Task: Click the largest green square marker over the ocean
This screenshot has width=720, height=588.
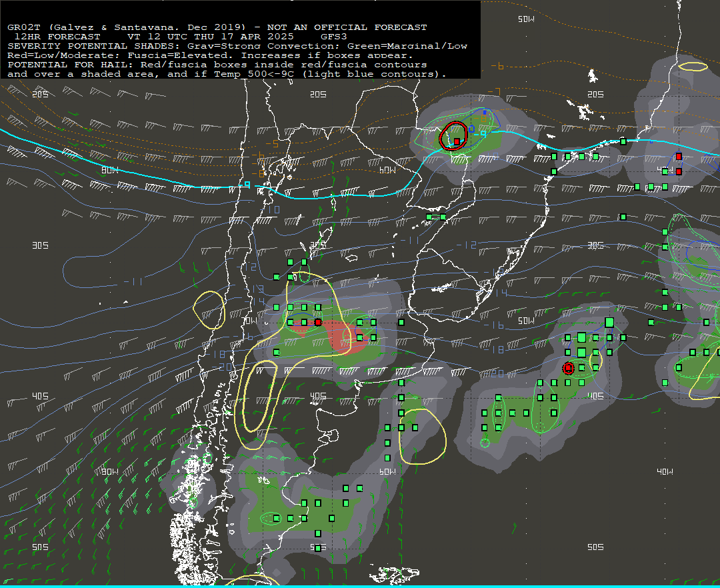Action: click(609, 322)
